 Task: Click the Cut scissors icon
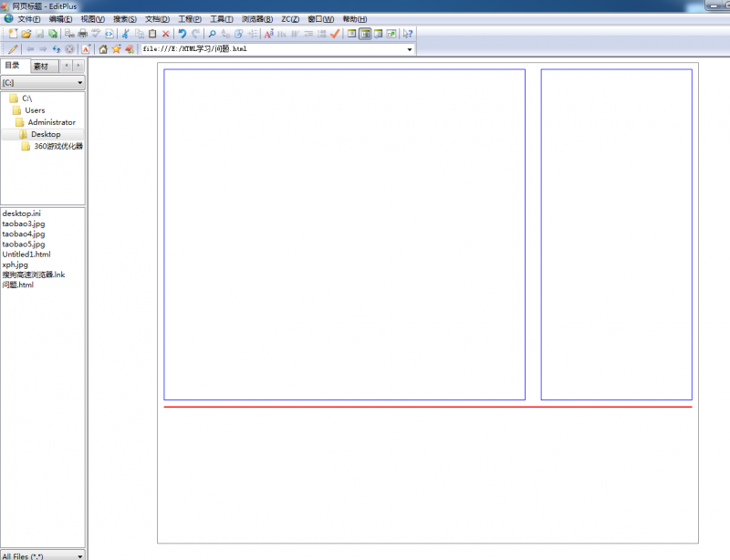(126, 34)
